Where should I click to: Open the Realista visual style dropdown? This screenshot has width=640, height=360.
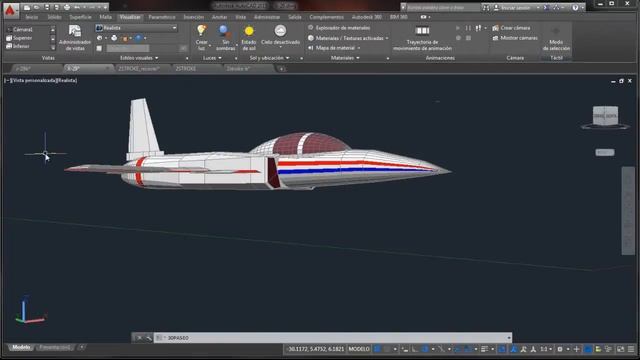[136, 28]
